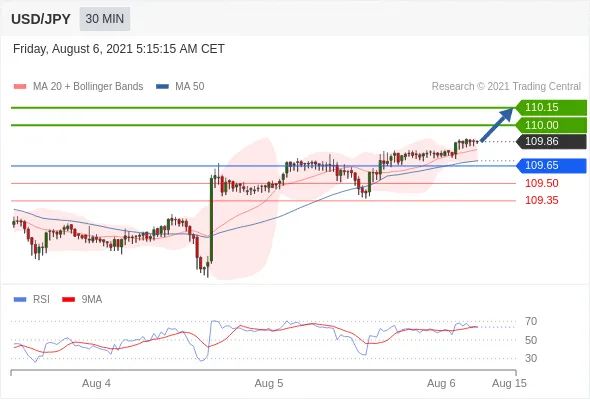Click the Research © 2021 Trading Central credit

tap(506, 86)
